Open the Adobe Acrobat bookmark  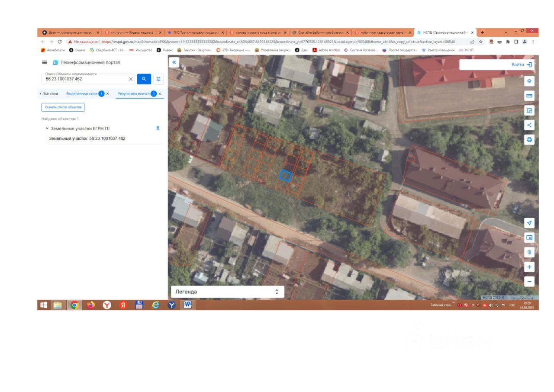click(x=326, y=50)
